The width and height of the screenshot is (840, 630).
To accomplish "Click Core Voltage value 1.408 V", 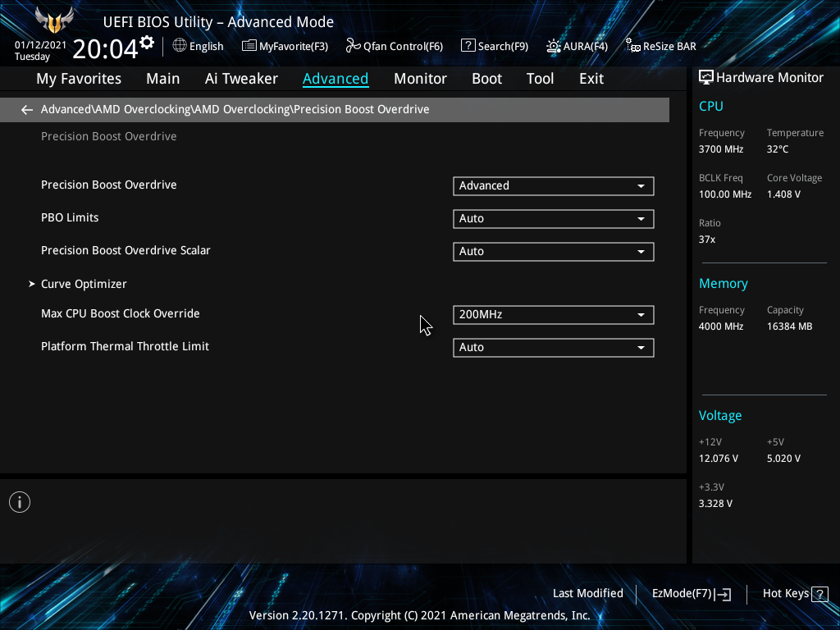I will (x=783, y=194).
